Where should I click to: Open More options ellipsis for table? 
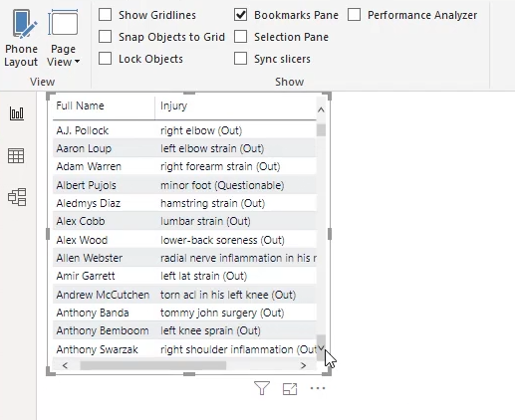[x=318, y=388]
